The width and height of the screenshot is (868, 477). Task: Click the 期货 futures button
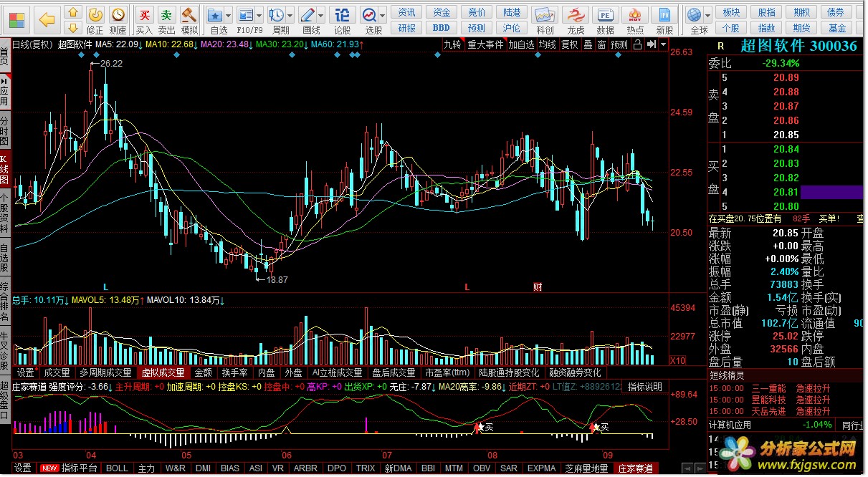(x=802, y=28)
